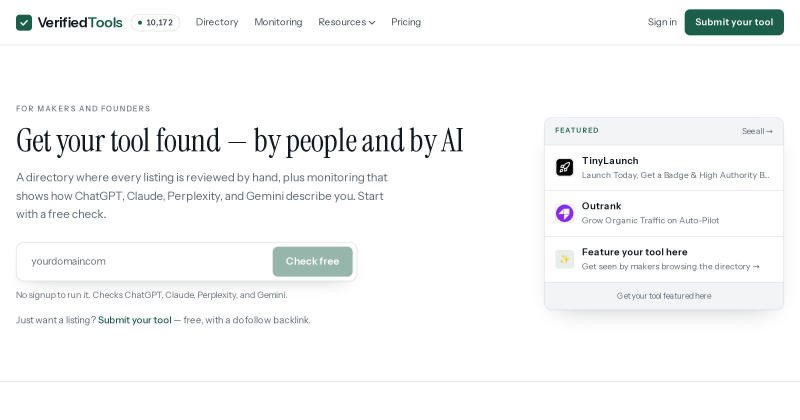Click the VerifiedTools brand name text
The image size is (800, 420).
pos(80,22)
